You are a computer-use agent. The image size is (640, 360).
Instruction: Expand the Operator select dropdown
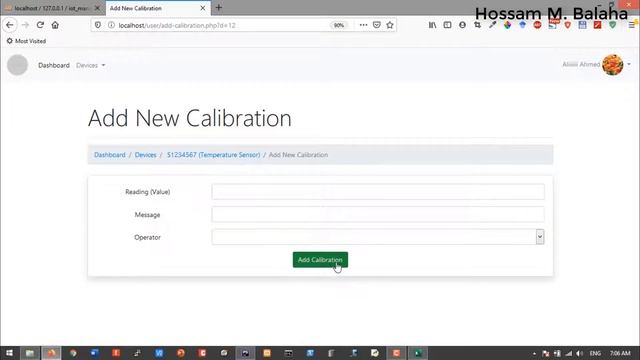point(378,237)
